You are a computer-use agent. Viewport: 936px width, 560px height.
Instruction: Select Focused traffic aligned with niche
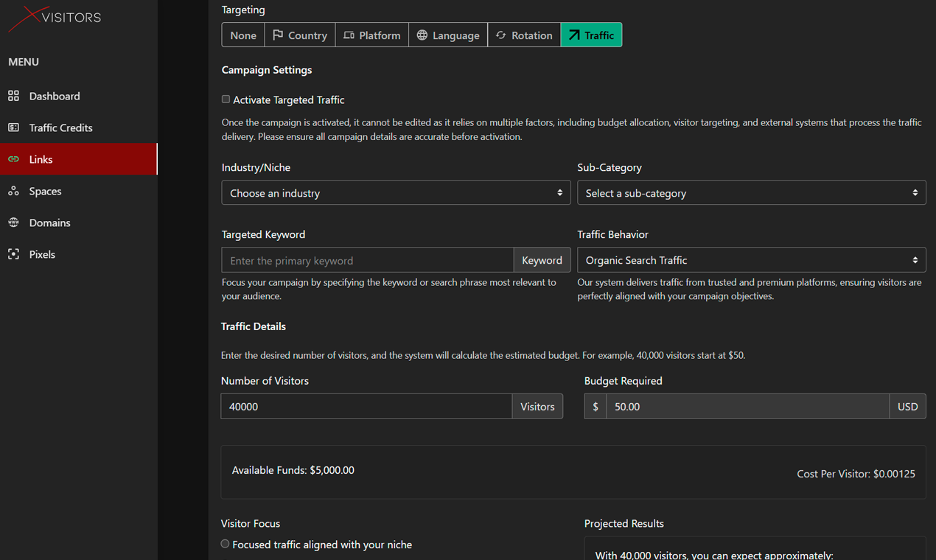(x=226, y=544)
